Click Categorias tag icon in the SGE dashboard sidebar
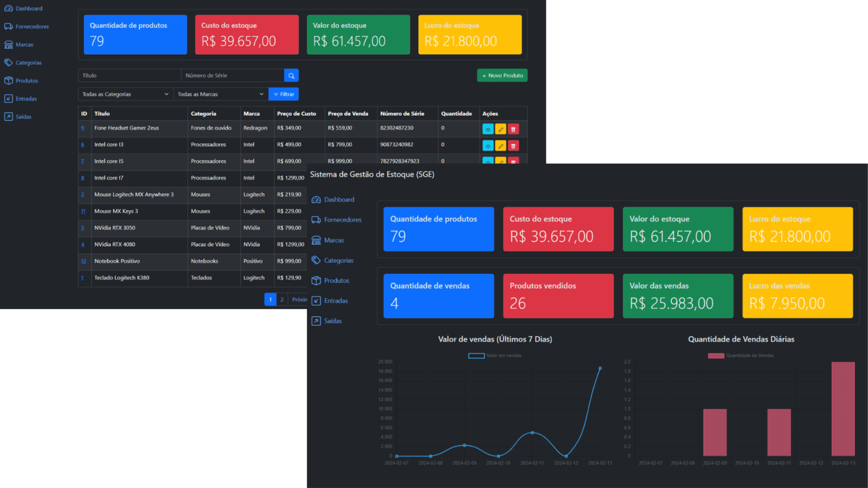 [316, 260]
